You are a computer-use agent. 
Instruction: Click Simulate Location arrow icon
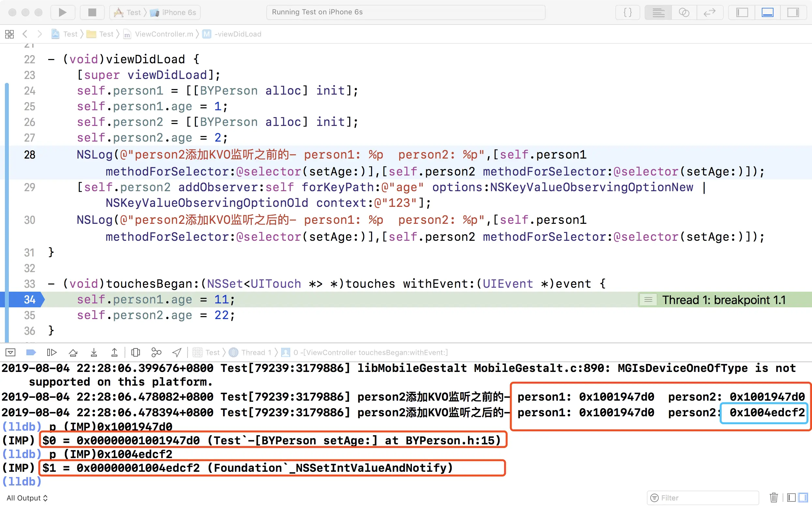[x=177, y=352]
